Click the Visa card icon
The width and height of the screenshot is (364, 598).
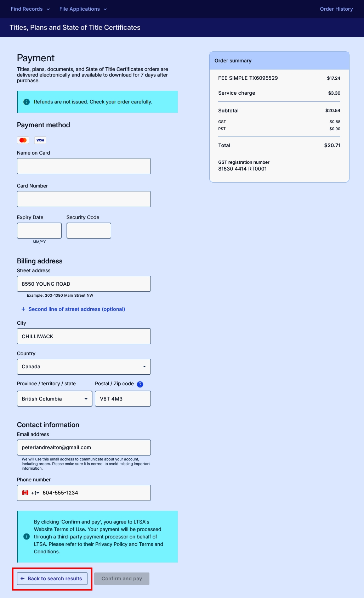click(x=40, y=140)
